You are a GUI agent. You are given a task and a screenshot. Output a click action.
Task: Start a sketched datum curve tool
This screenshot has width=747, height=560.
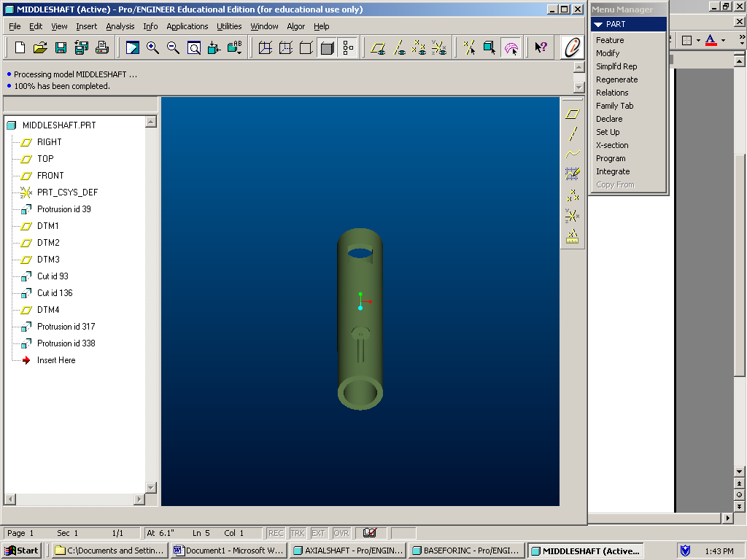(x=572, y=174)
